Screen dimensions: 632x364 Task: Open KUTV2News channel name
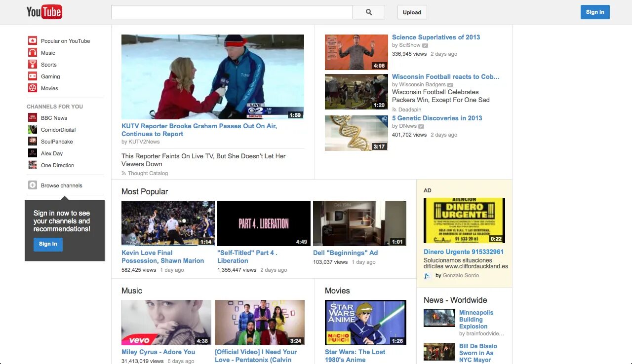pyautogui.click(x=144, y=142)
